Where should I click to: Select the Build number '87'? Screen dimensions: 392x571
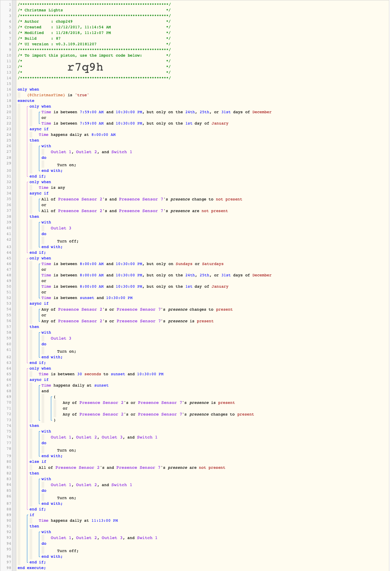click(x=58, y=38)
